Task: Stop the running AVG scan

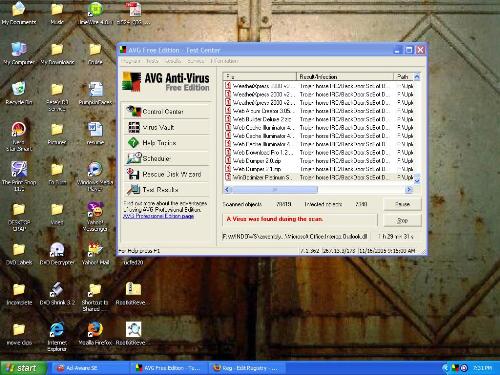Action: tap(402, 220)
